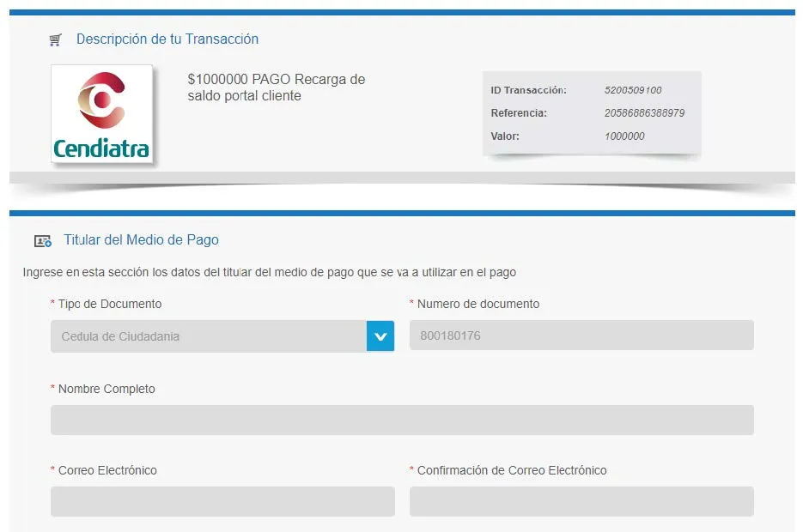803x532 pixels.
Task: Select Referencia value 20586886388979
Action: (x=644, y=113)
